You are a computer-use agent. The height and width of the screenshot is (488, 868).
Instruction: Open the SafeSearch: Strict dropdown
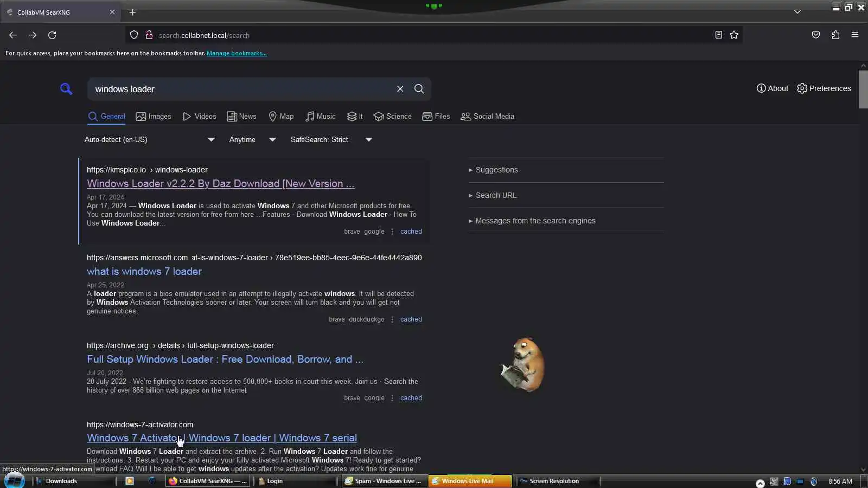click(331, 140)
